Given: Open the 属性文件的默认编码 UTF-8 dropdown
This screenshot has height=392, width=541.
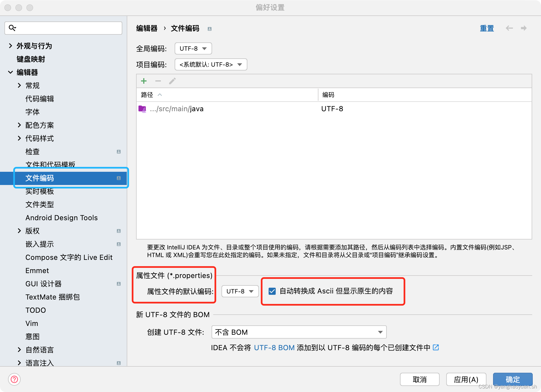Looking at the screenshot, I should pos(240,291).
